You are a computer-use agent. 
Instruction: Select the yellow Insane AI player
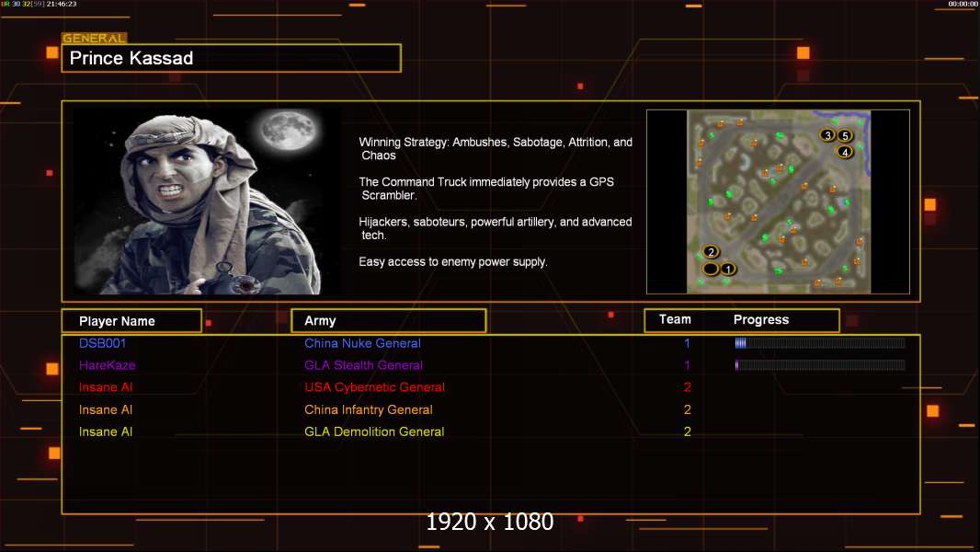(x=106, y=431)
